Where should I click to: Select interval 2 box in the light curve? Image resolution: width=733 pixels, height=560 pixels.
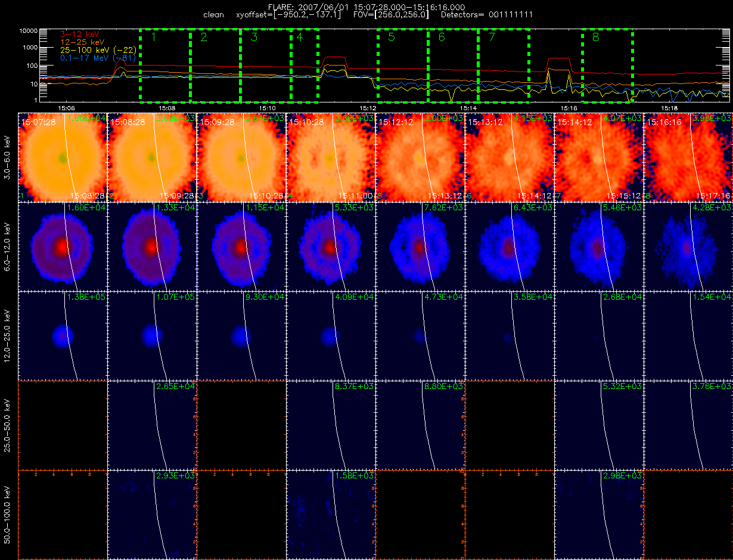tap(216, 65)
